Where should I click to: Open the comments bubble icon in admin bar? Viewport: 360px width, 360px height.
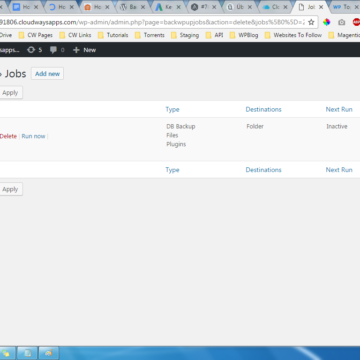coord(57,50)
